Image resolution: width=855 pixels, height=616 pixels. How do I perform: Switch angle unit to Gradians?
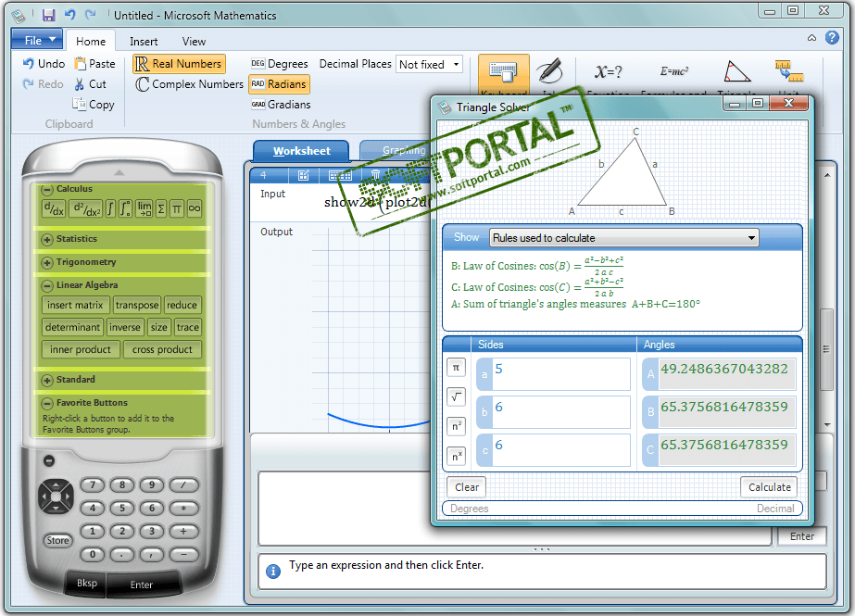[x=281, y=104]
